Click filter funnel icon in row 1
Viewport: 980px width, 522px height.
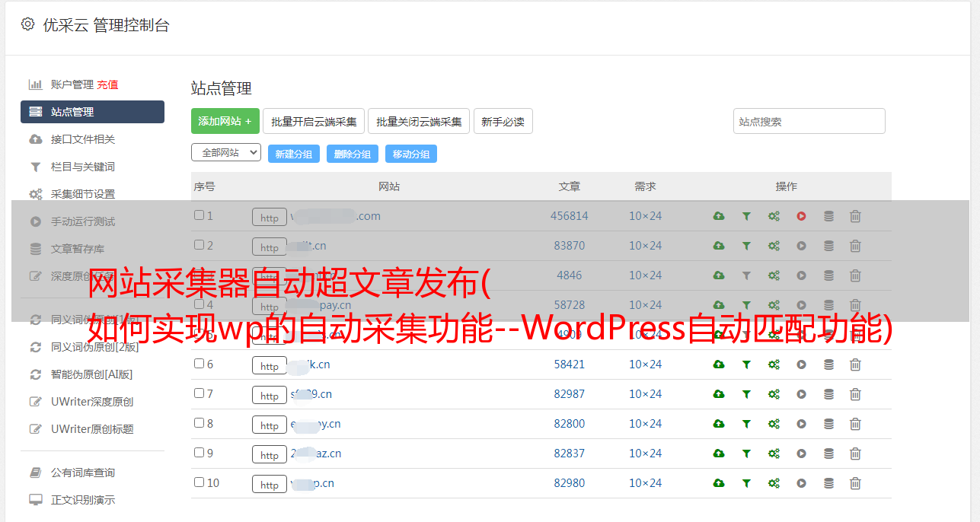click(x=746, y=216)
